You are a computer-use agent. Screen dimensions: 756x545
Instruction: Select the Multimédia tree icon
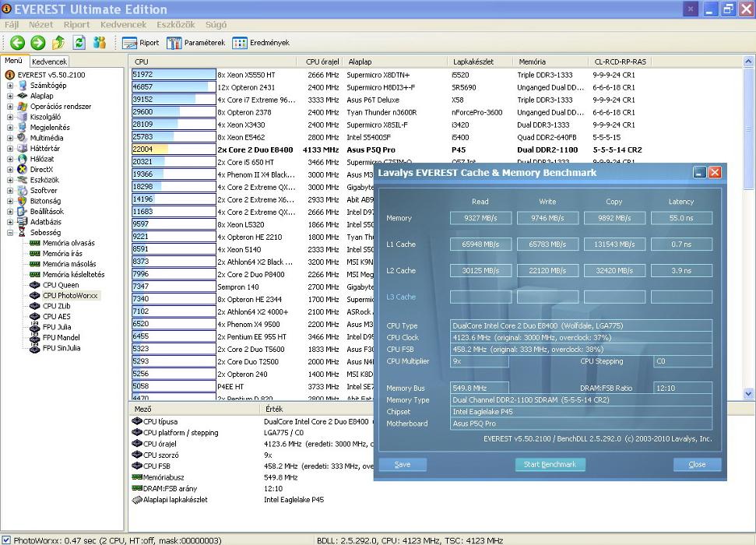click(23, 138)
